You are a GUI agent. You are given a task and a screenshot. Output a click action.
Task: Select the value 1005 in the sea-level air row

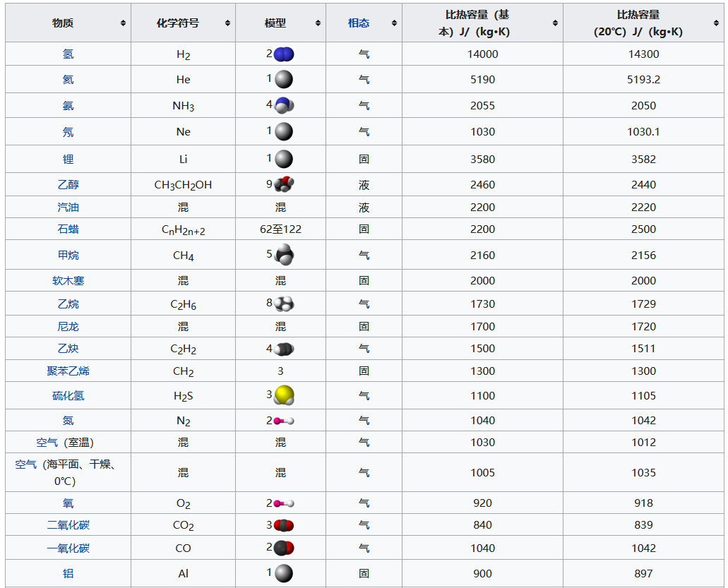[483, 472]
